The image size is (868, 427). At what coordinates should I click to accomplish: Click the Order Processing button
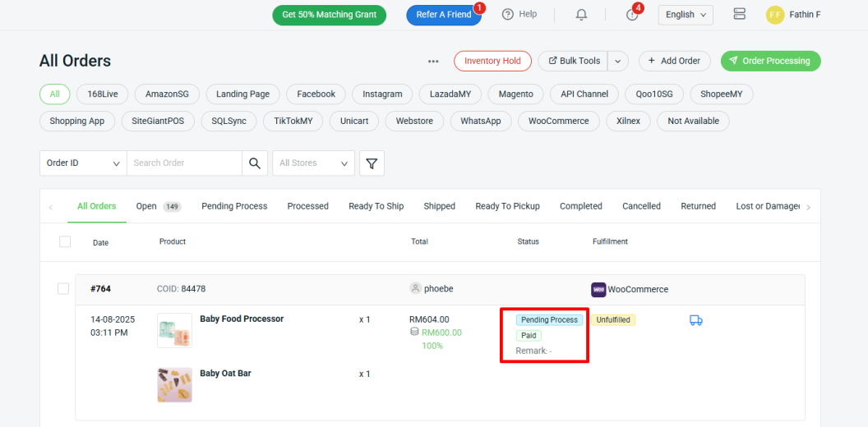point(770,61)
